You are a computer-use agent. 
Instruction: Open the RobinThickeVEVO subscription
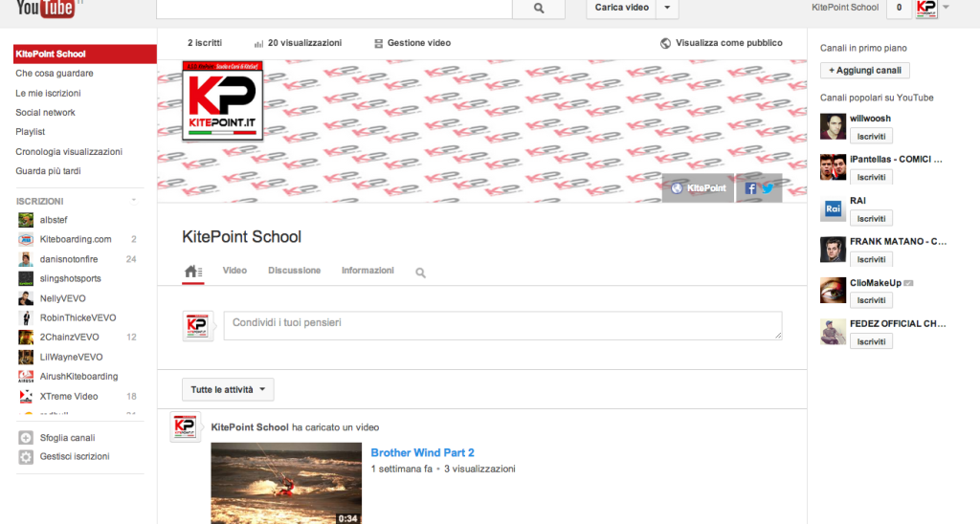tap(78, 317)
